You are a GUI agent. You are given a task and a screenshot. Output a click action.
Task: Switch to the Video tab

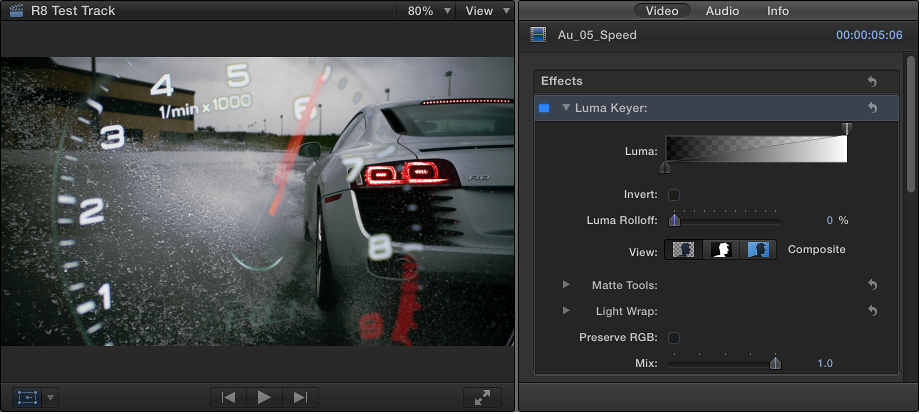coord(662,11)
